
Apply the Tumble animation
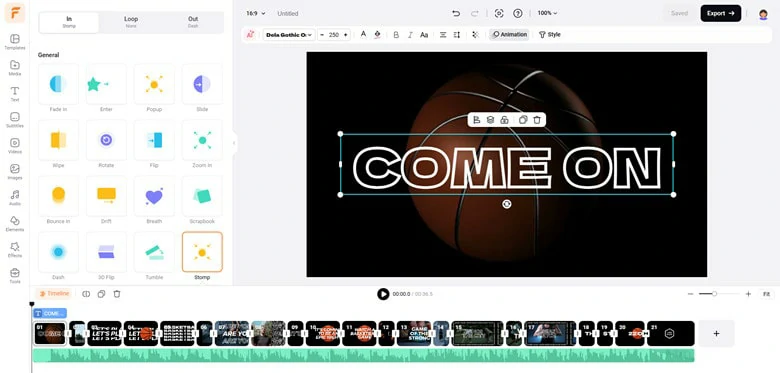coord(154,252)
